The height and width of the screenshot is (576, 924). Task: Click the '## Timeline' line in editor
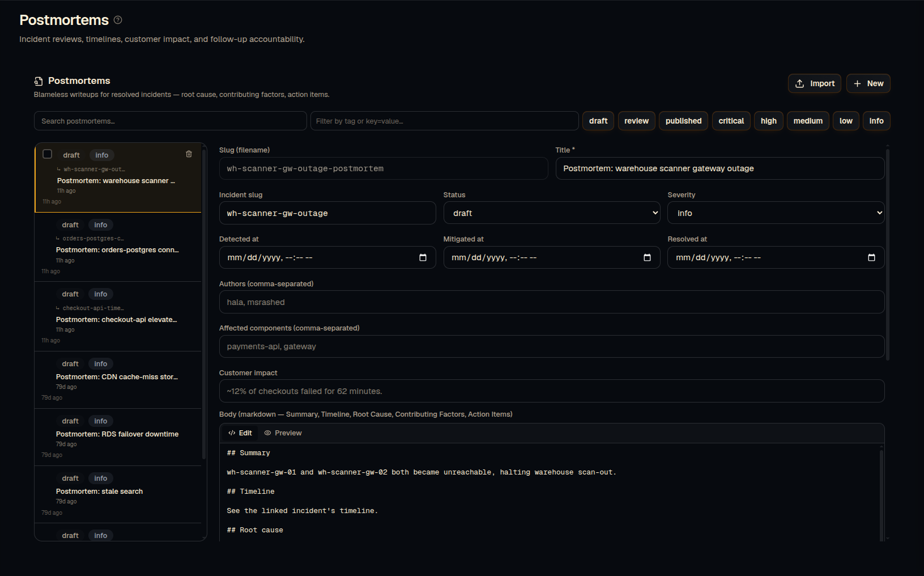(x=250, y=492)
